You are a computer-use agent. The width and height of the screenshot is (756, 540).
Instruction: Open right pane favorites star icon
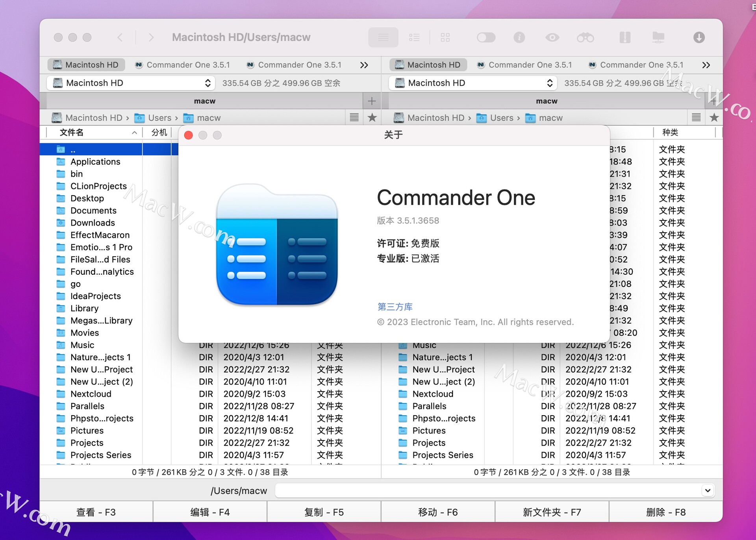click(x=714, y=117)
